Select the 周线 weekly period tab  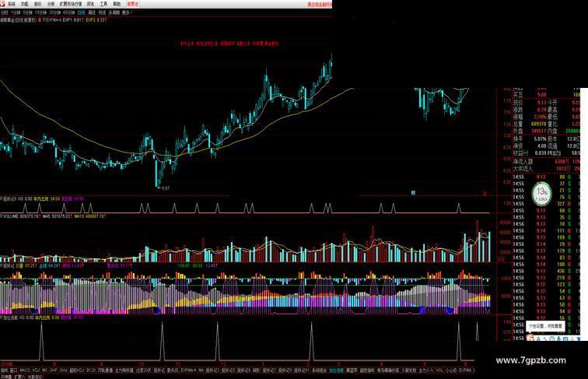pyautogui.click(x=92, y=12)
